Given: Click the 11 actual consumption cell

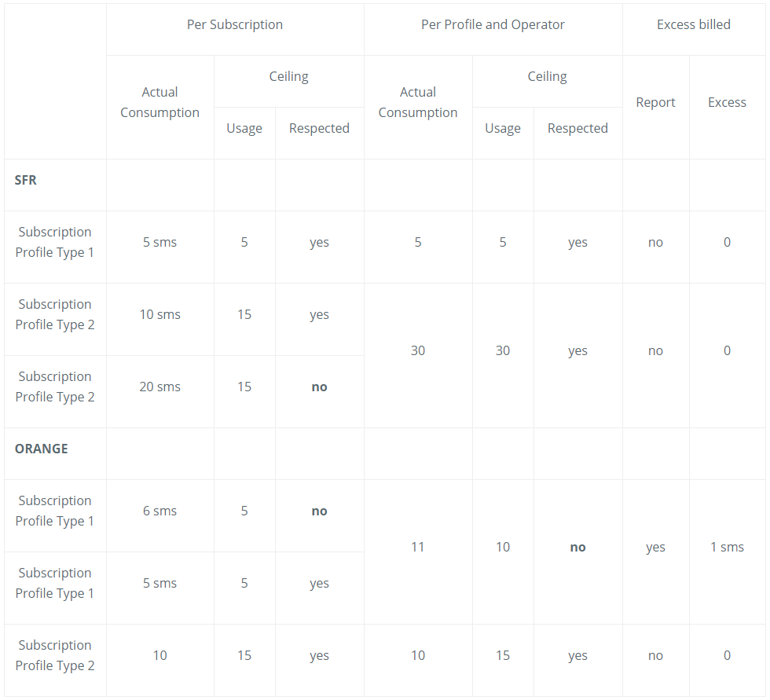Looking at the screenshot, I should coord(418,547).
